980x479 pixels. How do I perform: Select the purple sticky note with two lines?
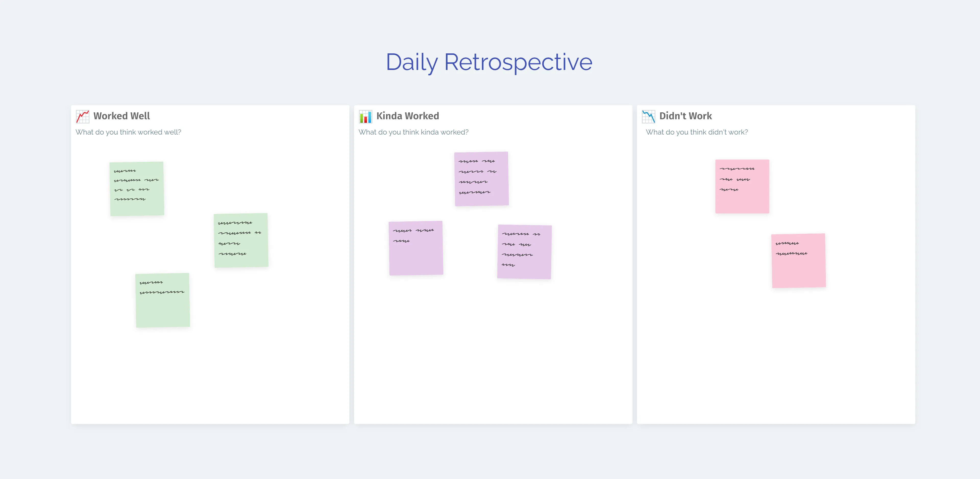416,248
